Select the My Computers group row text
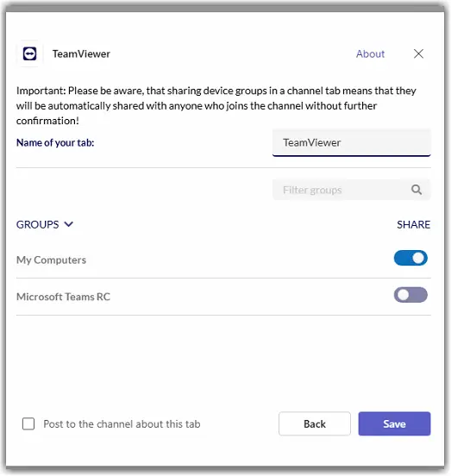This screenshot has width=451, height=476. click(51, 260)
